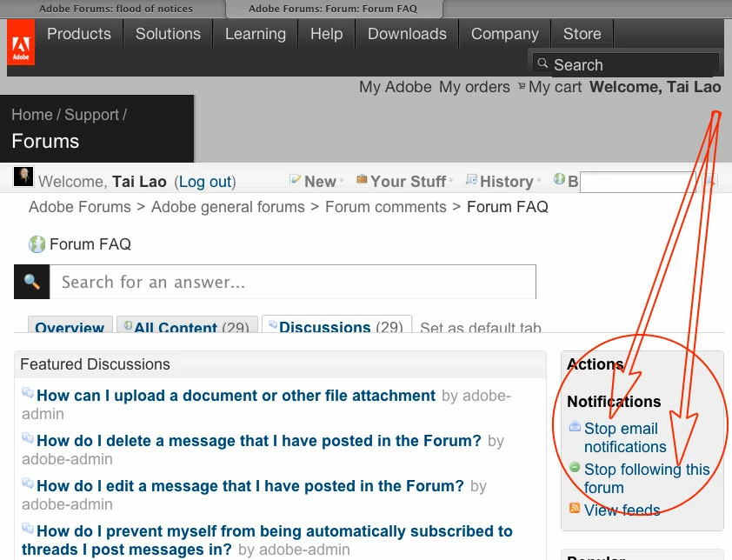Click discussion icon for delete a message thread
This screenshot has width=732, height=560.
coord(28,438)
